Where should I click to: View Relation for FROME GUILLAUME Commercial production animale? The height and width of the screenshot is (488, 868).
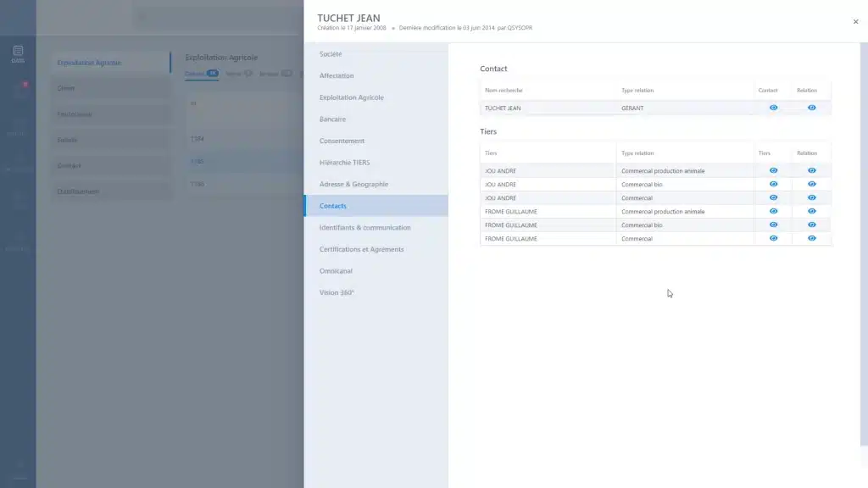pyautogui.click(x=811, y=211)
